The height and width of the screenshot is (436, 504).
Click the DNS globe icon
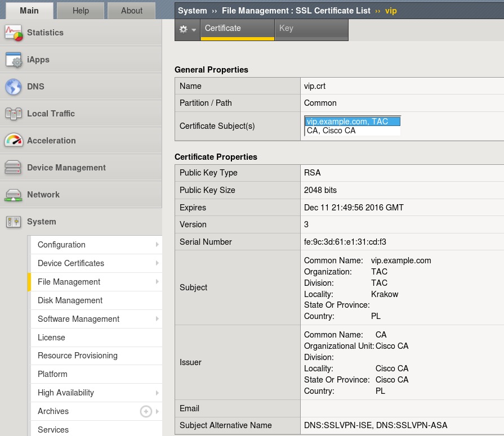point(14,87)
